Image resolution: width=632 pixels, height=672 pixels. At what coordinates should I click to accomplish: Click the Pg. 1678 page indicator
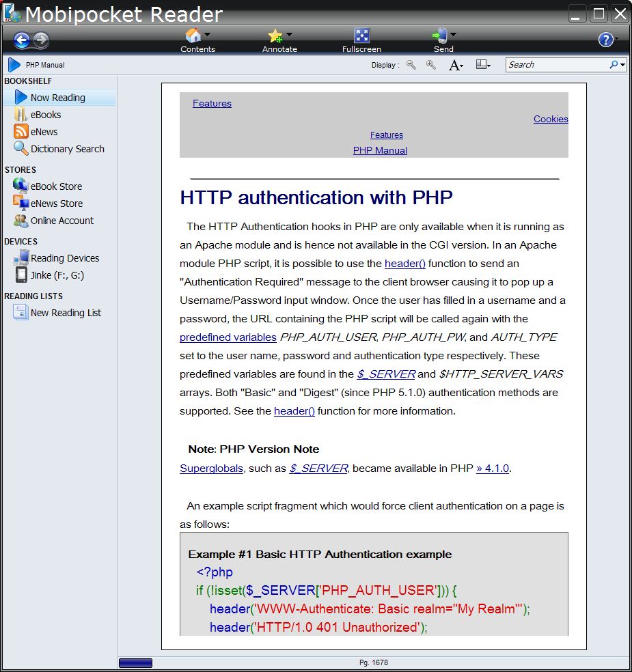[374, 662]
